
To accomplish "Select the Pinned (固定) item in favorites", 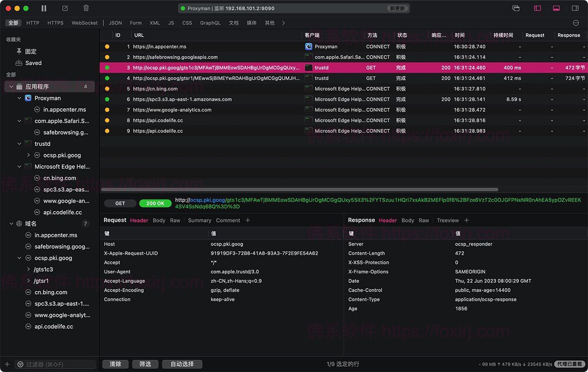I will pos(30,51).
